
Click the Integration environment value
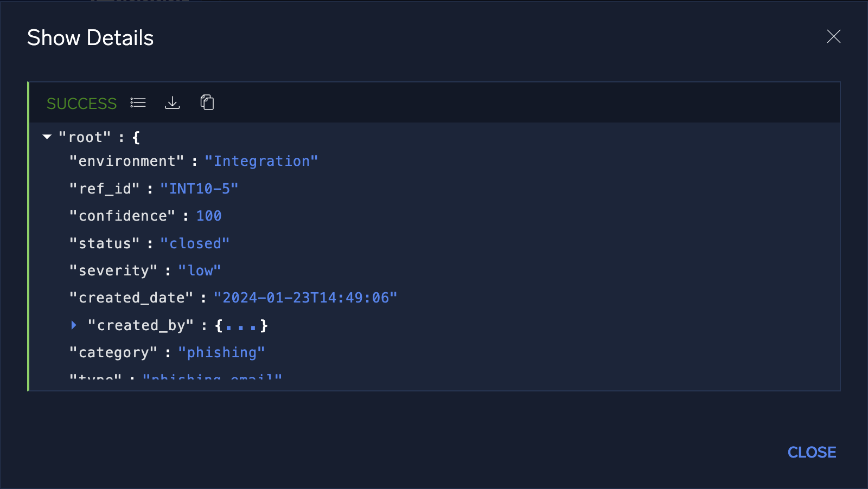(x=261, y=160)
